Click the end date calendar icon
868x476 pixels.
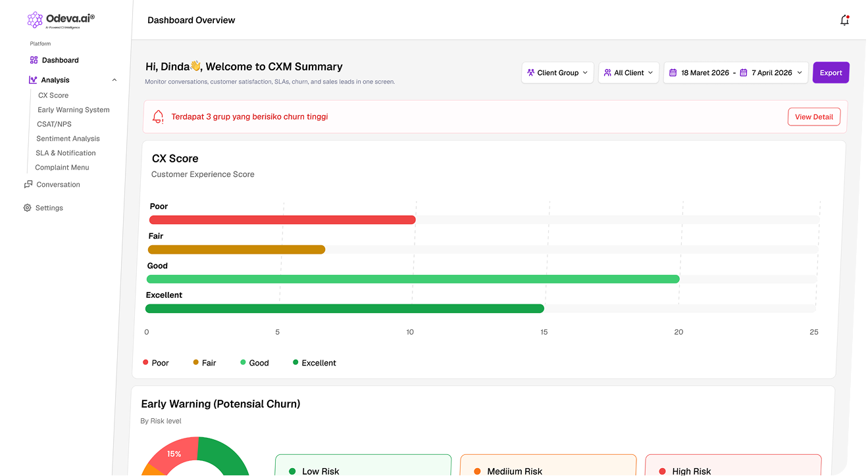pos(744,73)
